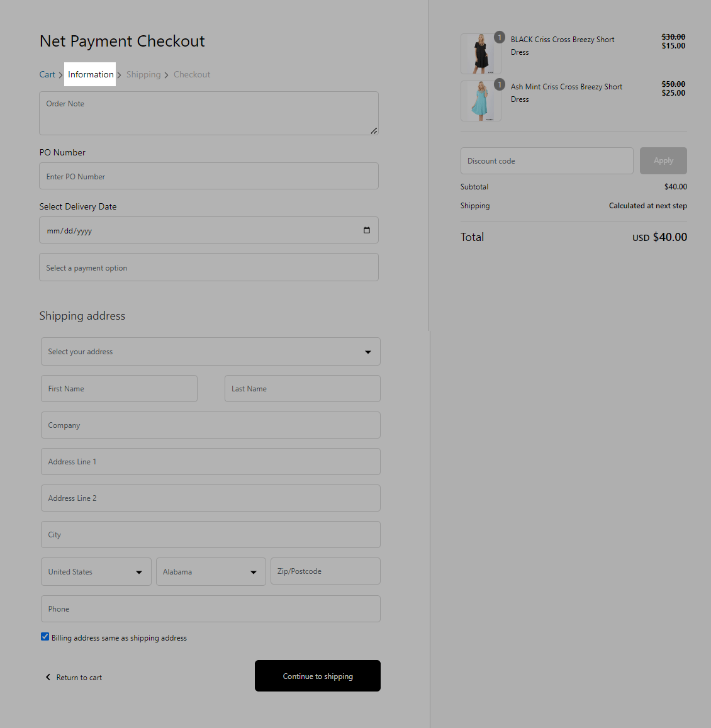Click the arrow on the United States selector
The width and height of the screenshot is (711, 728).
[x=139, y=571]
